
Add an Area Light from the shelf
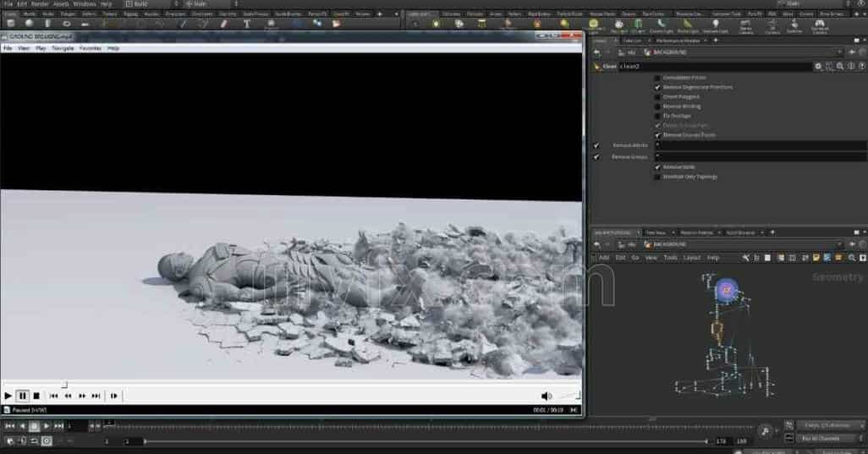pos(481,24)
